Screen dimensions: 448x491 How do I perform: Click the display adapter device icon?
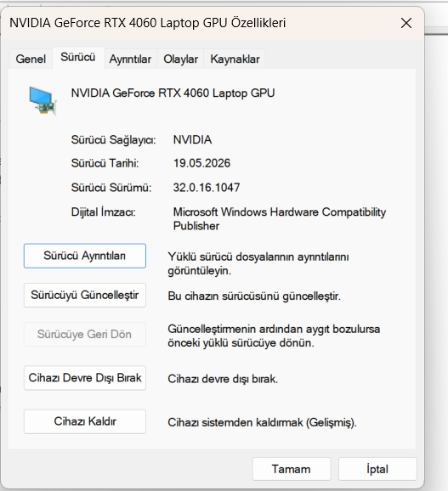(x=43, y=101)
